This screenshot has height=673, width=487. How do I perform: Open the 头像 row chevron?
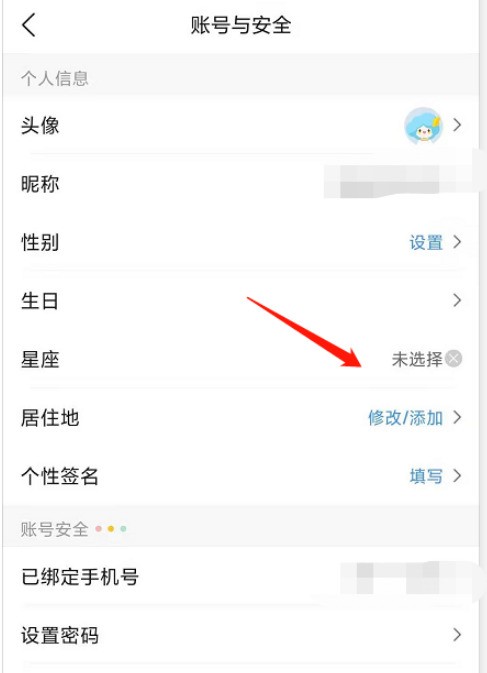point(457,125)
